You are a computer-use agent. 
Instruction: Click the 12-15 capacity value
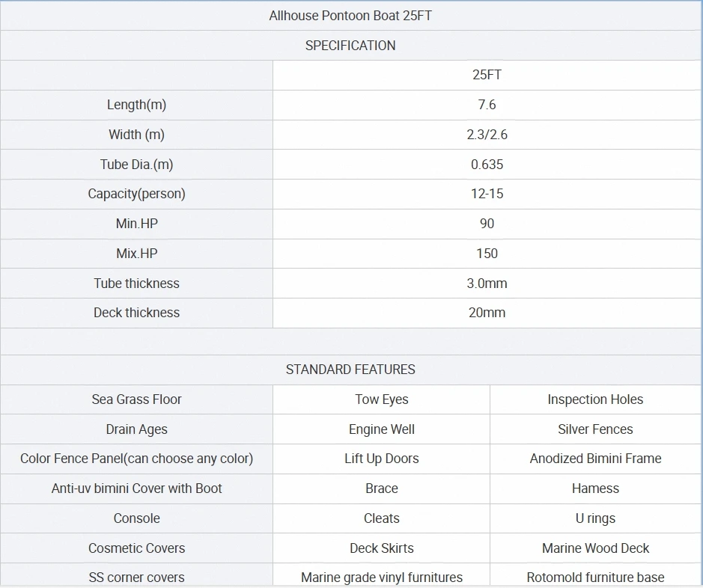pyautogui.click(x=487, y=194)
